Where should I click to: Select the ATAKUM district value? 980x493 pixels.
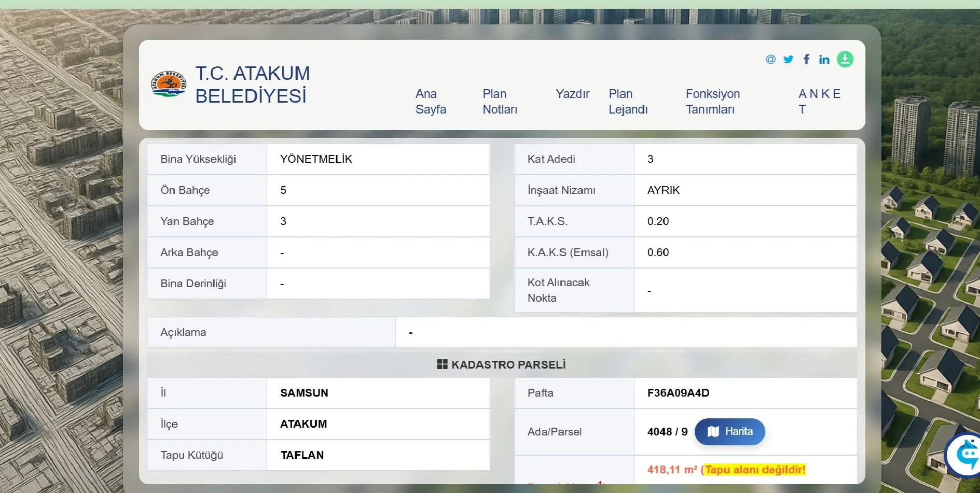point(303,424)
